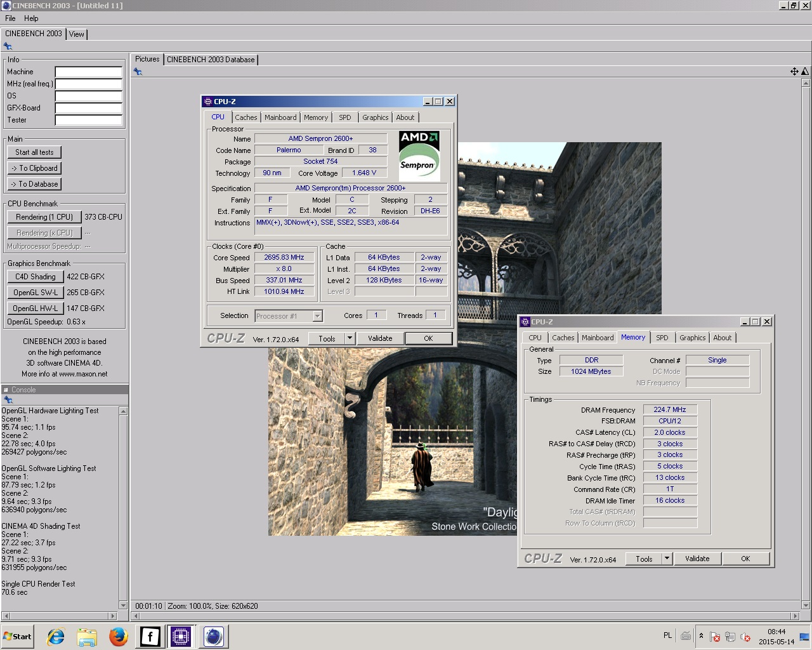Click the volume tray icon
Viewport: 812px width, 650px height.
745,637
